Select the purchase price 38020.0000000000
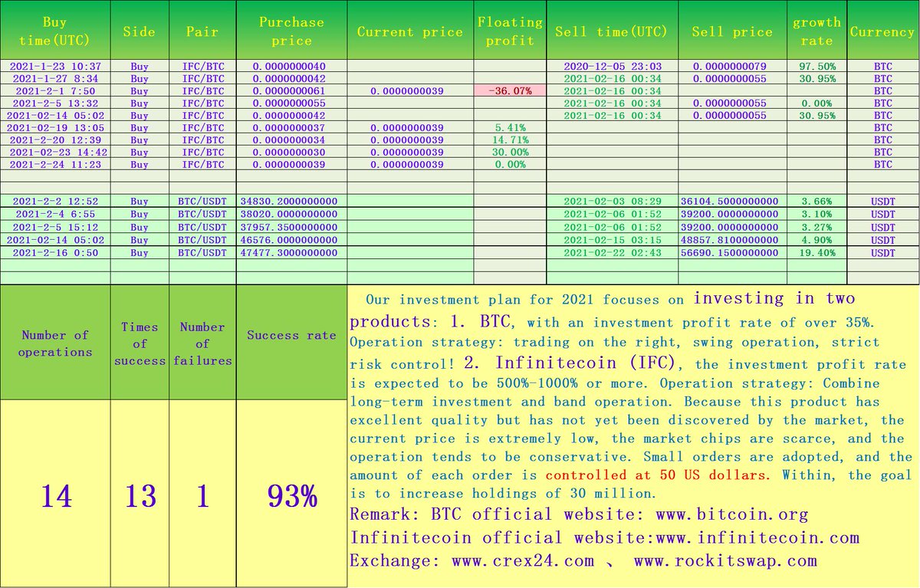 pyautogui.click(x=291, y=214)
